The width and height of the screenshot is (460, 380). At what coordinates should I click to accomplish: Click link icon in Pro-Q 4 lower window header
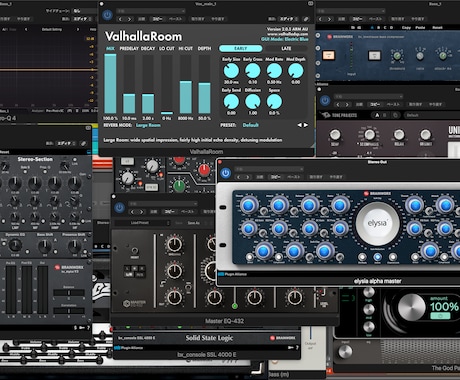pyautogui.click(x=83, y=143)
